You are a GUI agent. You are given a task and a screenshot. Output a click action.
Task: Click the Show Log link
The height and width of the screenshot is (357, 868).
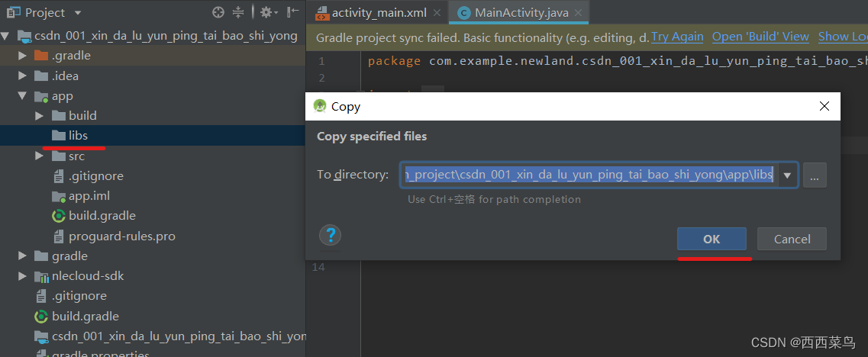[843, 37]
